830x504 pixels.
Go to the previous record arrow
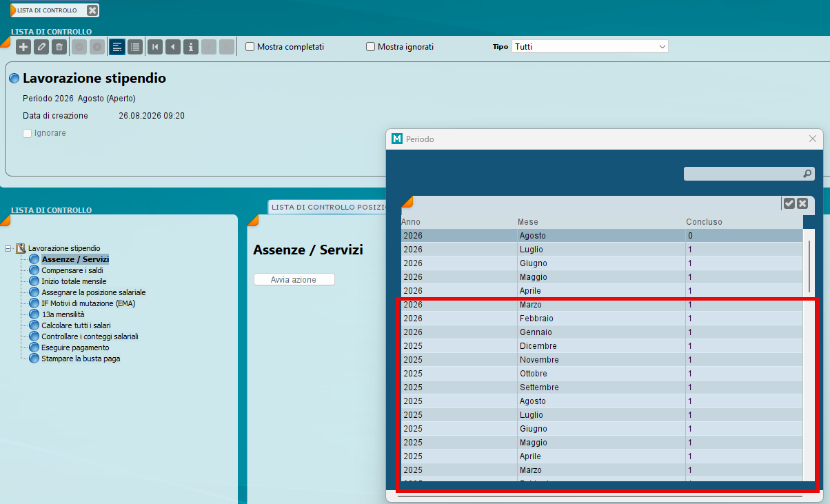[173, 47]
